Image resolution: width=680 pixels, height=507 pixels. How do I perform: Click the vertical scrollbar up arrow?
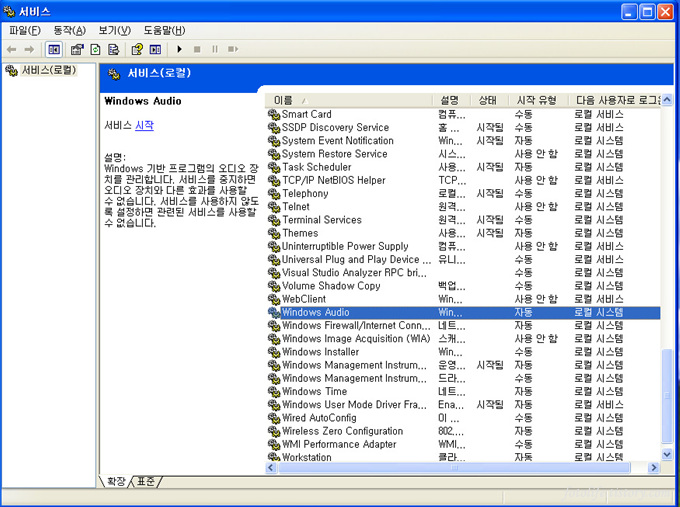[667, 100]
